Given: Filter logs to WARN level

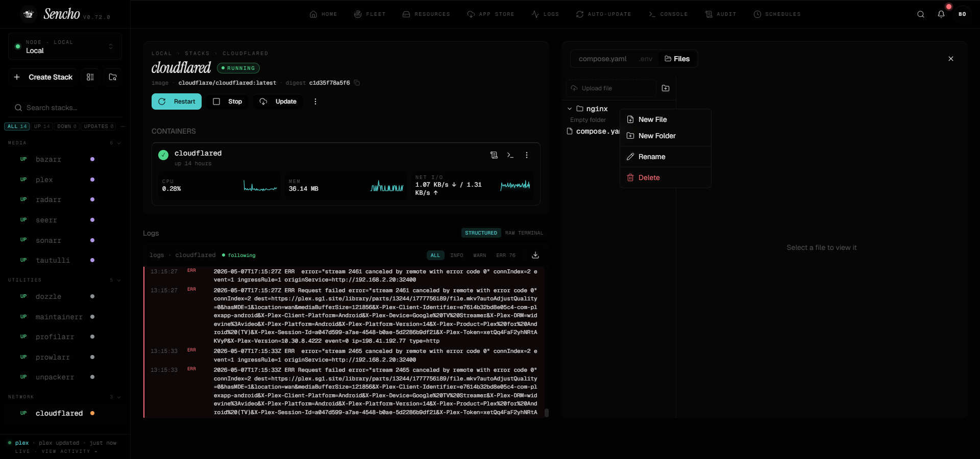Looking at the screenshot, I should (x=480, y=256).
